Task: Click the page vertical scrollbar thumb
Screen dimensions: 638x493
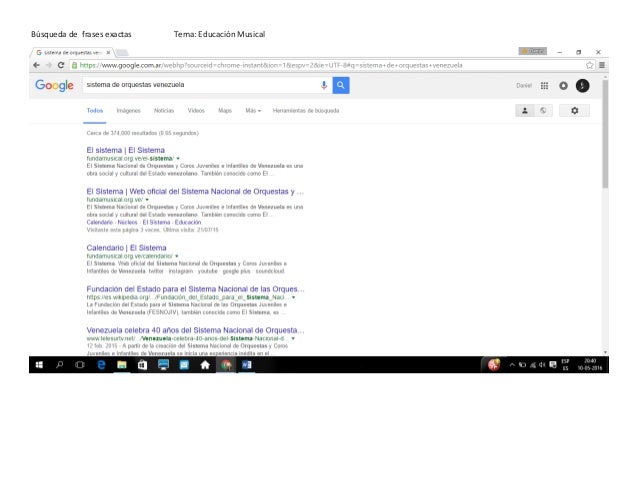Action: click(605, 134)
